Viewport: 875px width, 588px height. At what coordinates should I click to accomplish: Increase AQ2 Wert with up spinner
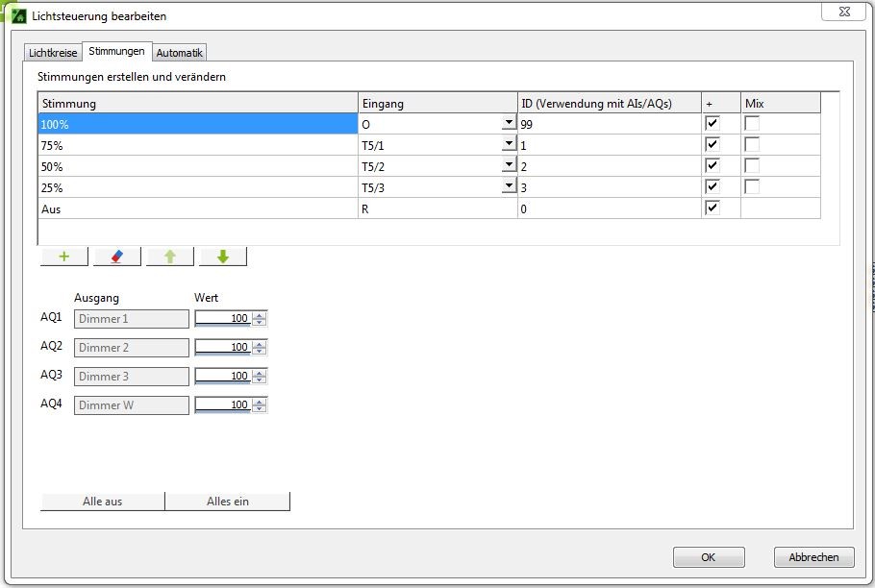coord(259,344)
